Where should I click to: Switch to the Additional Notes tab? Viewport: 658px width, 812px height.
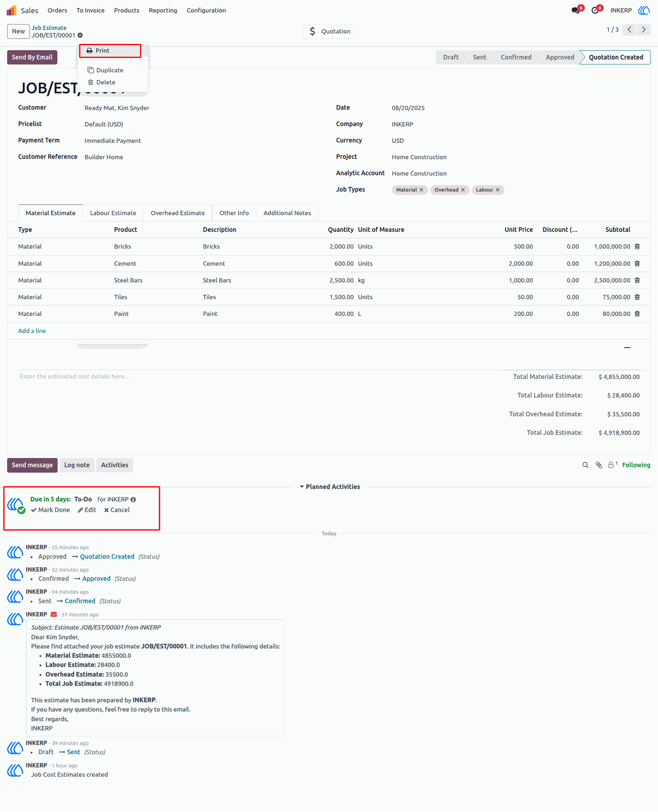pos(287,213)
